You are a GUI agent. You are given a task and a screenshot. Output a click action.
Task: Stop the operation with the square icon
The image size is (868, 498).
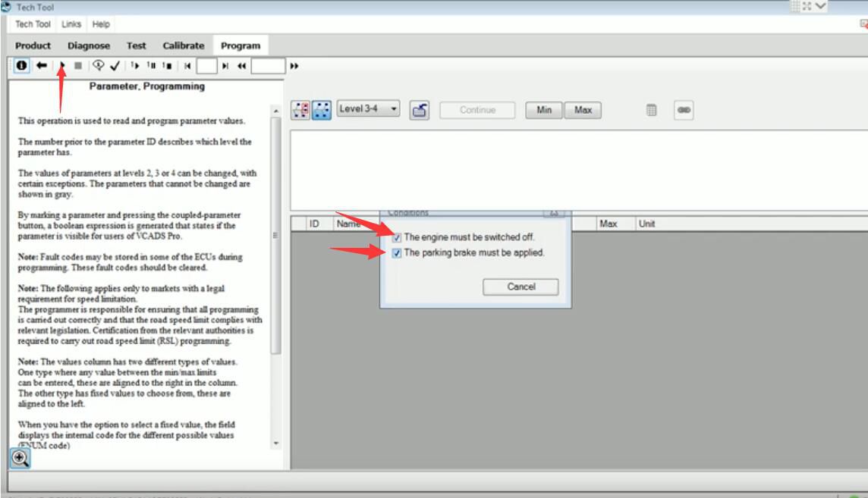(78, 65)
